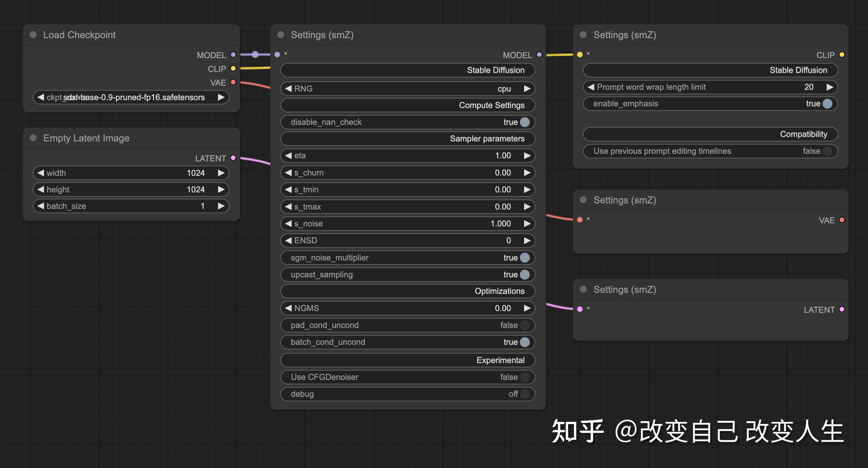The image size is (868, 468).
Task: Collapse the Load Checkpoint node via its header dot
Action: [x=33, y=35]
